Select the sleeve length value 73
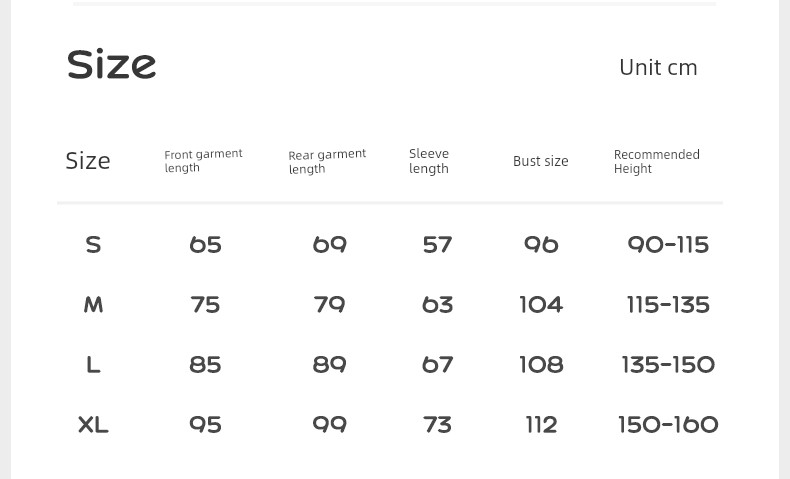790x479 pixels. pos(437,425)
